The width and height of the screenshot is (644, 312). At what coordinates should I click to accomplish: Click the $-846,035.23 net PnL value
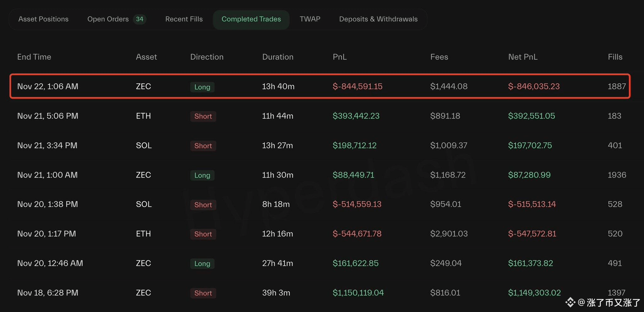(534, 86)
